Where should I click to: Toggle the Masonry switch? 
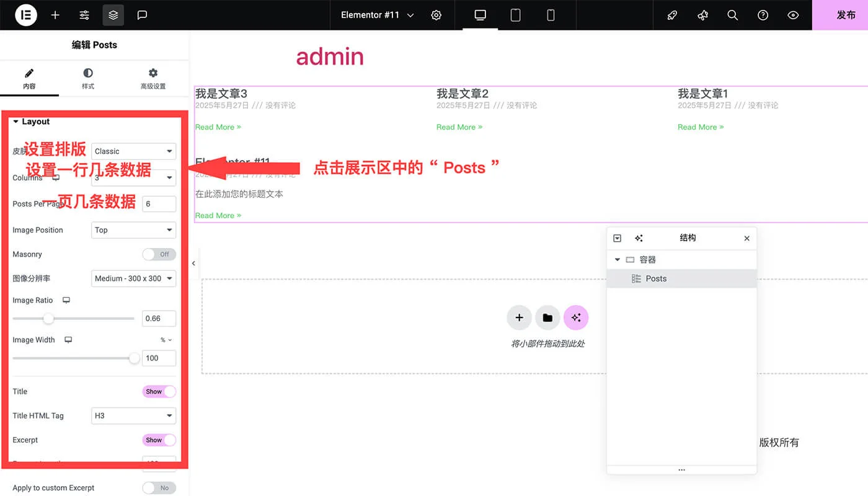(x=159, y=254)
